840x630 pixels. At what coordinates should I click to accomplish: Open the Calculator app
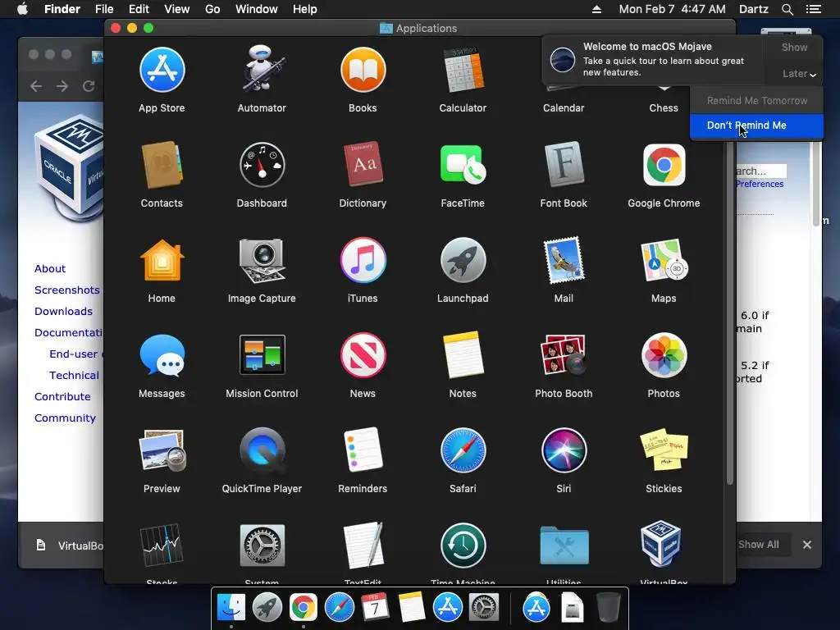(x=463, y=71)
